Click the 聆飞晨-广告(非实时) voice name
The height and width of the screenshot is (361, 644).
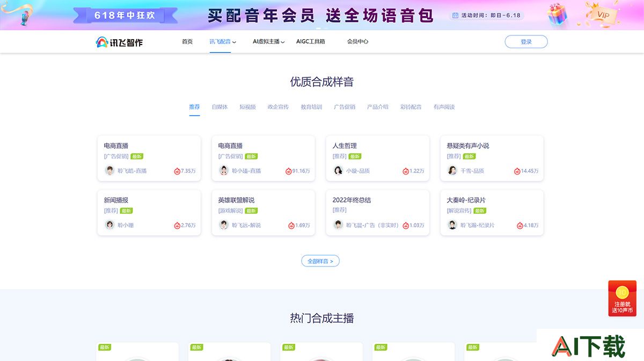(x=372, y=225)
